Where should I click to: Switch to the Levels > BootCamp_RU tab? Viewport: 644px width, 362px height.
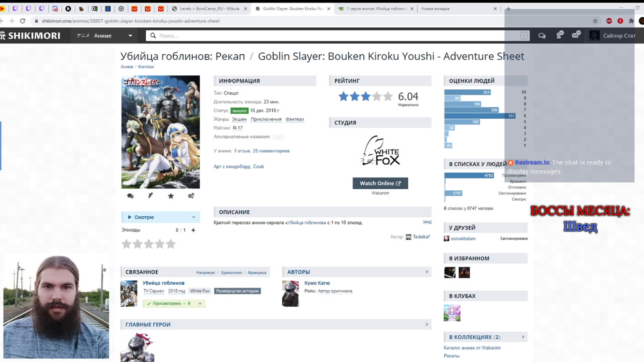(x=209, y=9)
